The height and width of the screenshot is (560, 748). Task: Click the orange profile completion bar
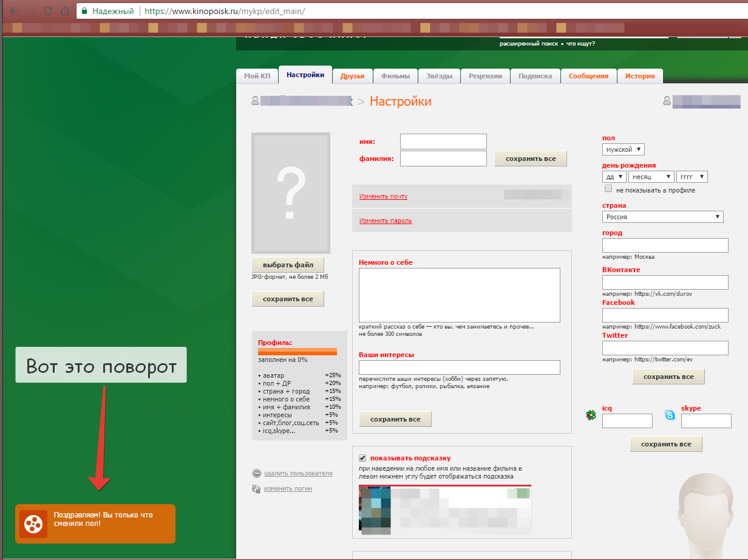297,352
